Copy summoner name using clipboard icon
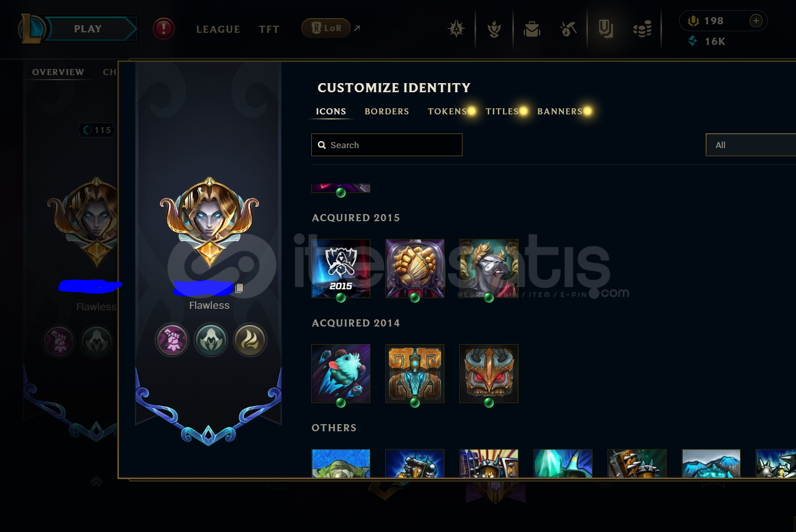796x532 pixels. click(239, 288)
